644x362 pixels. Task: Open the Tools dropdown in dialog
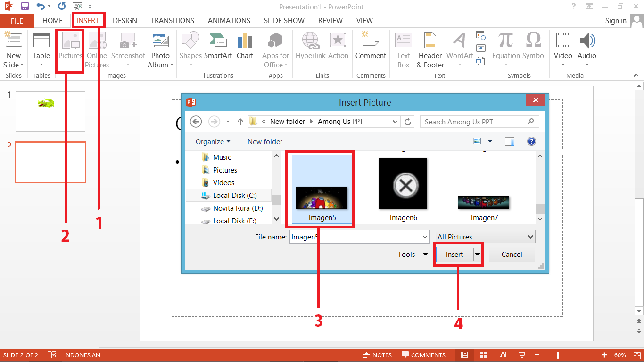point(413,254)
